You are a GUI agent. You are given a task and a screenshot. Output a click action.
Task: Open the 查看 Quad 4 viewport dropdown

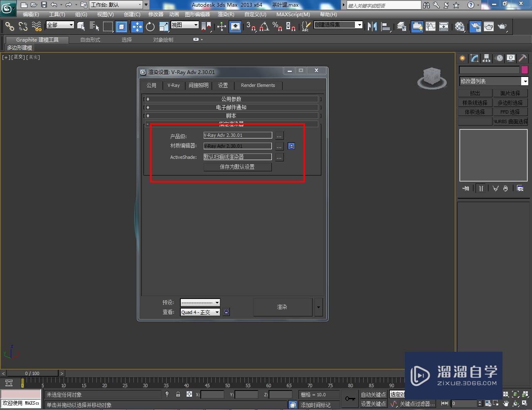tap(200, 312)
